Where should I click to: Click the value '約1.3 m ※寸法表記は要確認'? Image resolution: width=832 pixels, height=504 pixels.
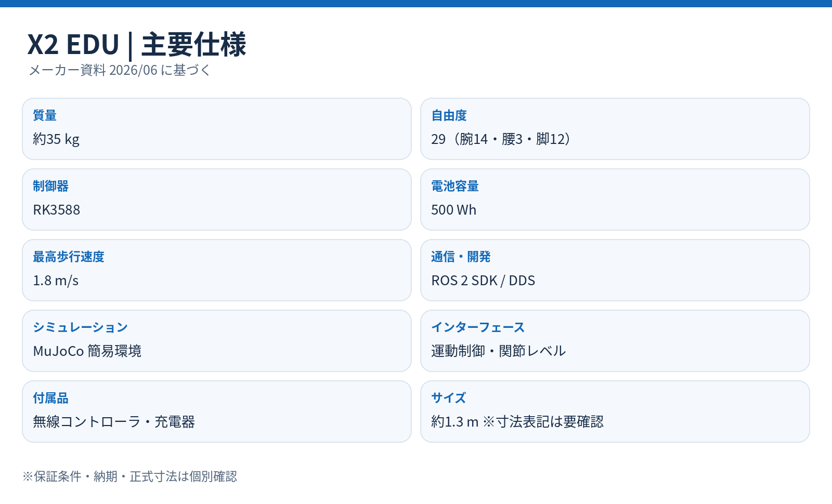click(517, 422)
